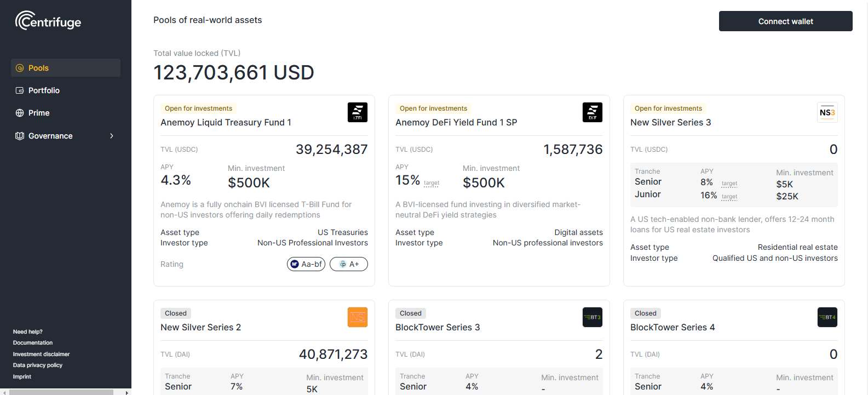
Task: Open the Data privacy policy link
Action: click(x=38, y=365)
